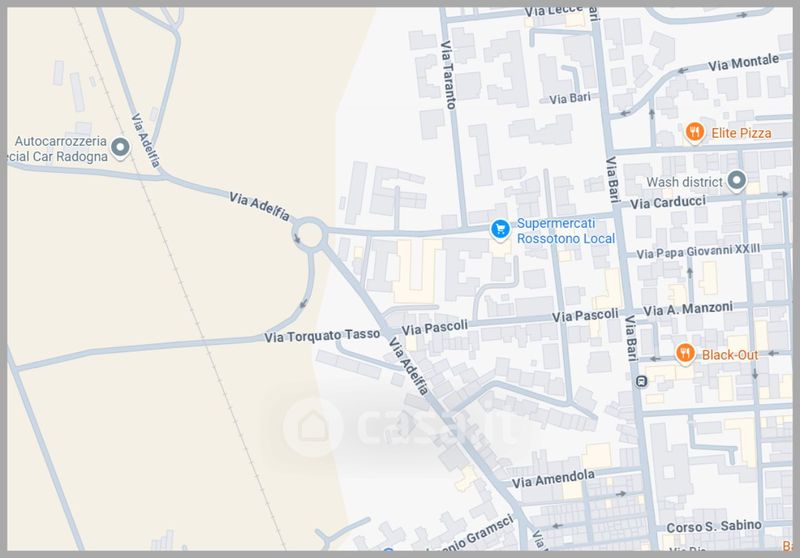Viewport: 800px width, 558px height.
Task: Click the Wash district text label
Action: pos(684,182)
